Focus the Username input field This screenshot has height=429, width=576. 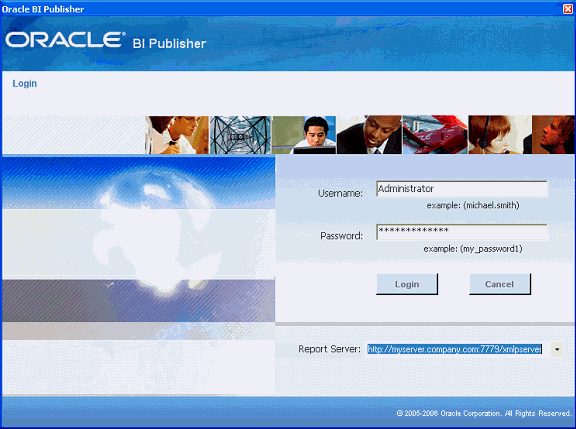[x=462, y=189]
